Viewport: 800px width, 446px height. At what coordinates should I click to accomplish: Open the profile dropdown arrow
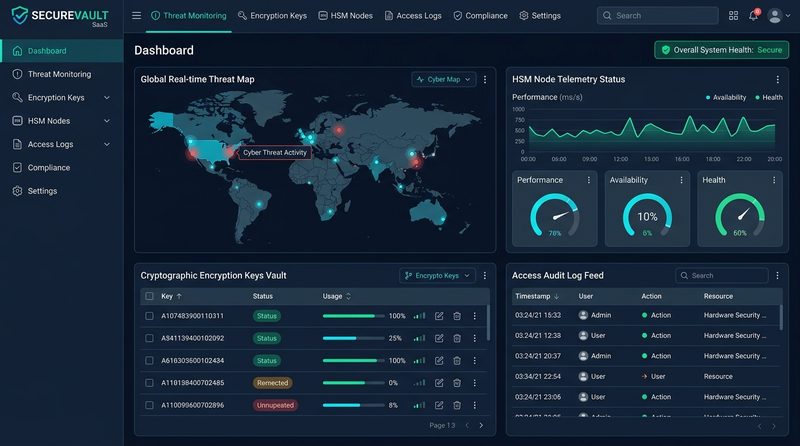coord(788,16)
